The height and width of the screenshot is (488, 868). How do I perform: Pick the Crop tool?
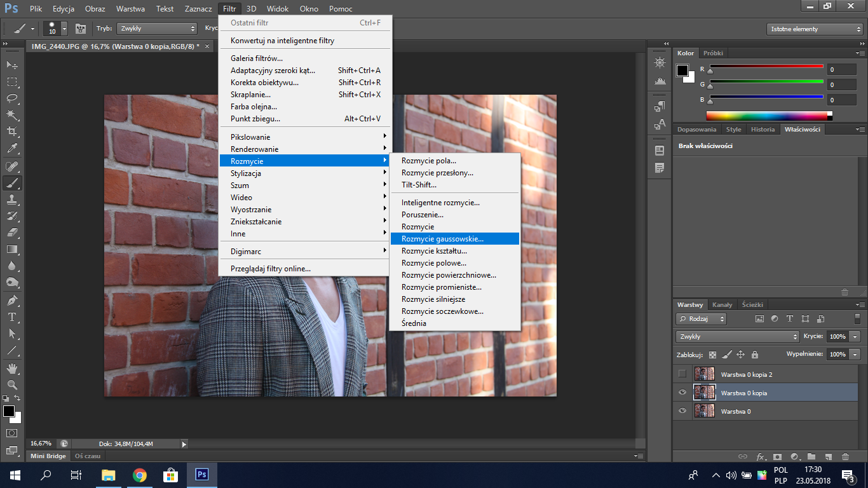click(12, 132)
